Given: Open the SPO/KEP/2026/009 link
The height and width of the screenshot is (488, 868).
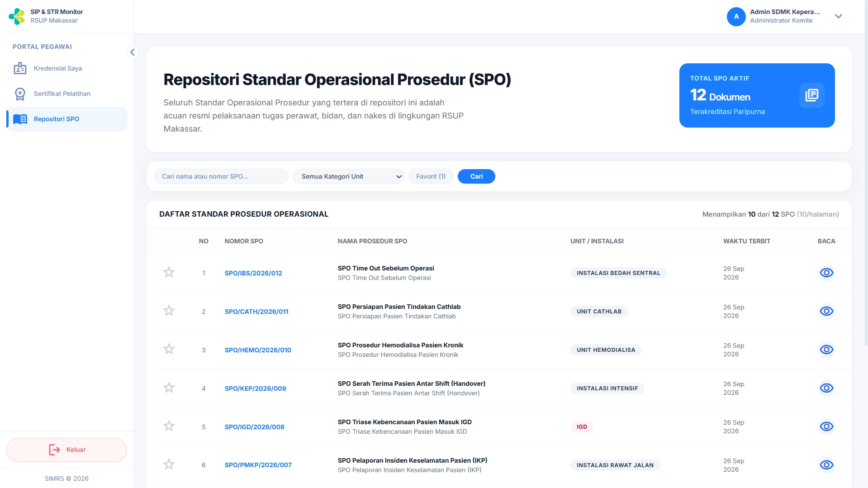Looking at the screenshot, I should 255,389.
